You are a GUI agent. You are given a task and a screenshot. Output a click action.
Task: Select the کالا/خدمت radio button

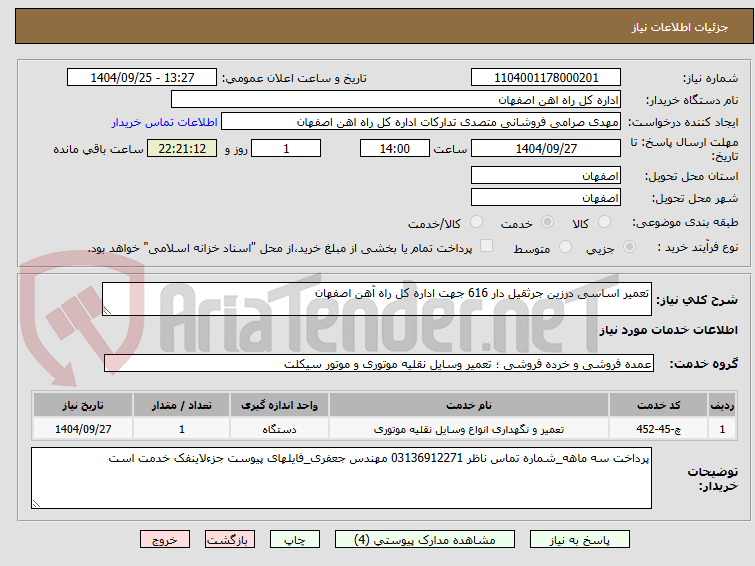coord(476,222)
